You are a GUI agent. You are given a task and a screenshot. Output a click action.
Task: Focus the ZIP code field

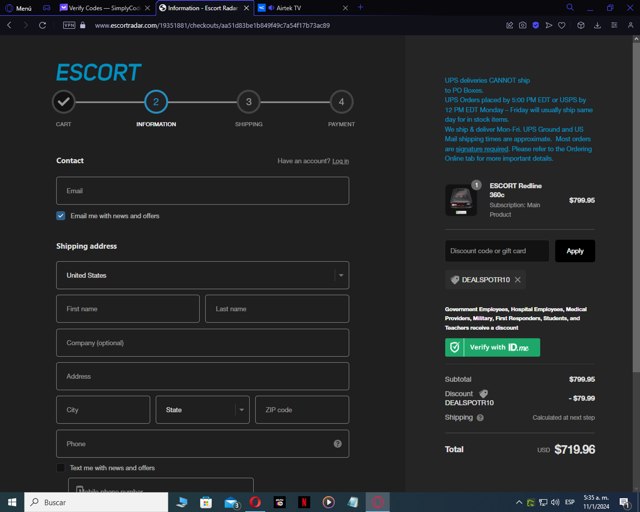tap(302, 410)
